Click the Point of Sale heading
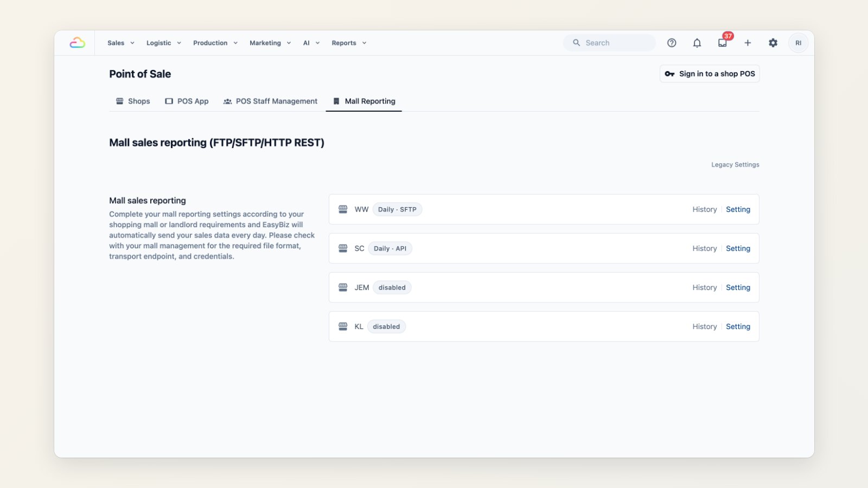 coord(140,74)
